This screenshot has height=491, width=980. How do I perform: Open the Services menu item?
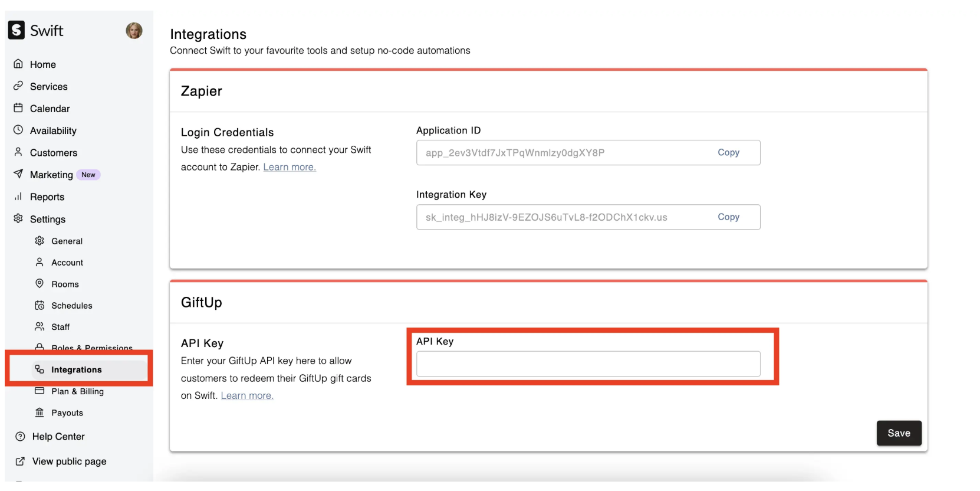[x=48, y=86]
